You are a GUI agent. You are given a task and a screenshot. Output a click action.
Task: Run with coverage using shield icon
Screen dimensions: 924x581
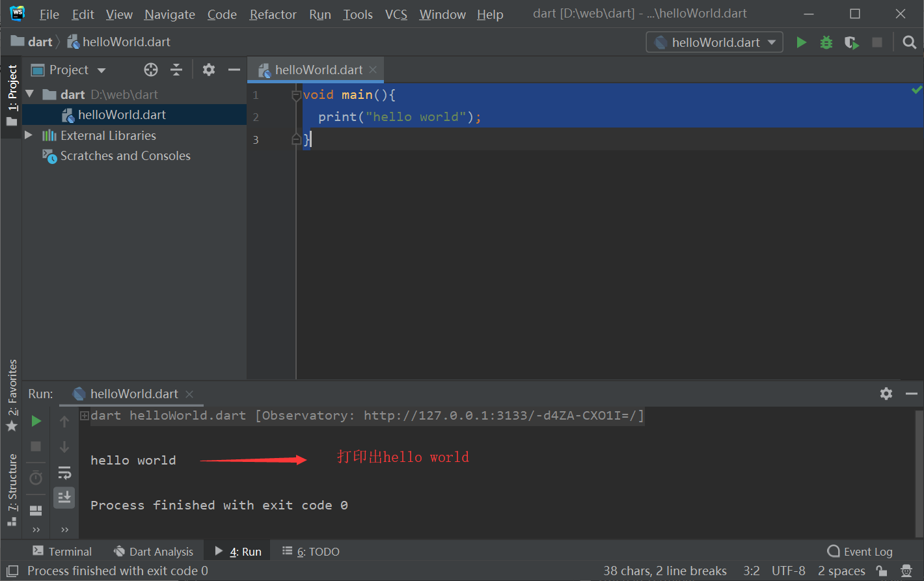[851, 42]
